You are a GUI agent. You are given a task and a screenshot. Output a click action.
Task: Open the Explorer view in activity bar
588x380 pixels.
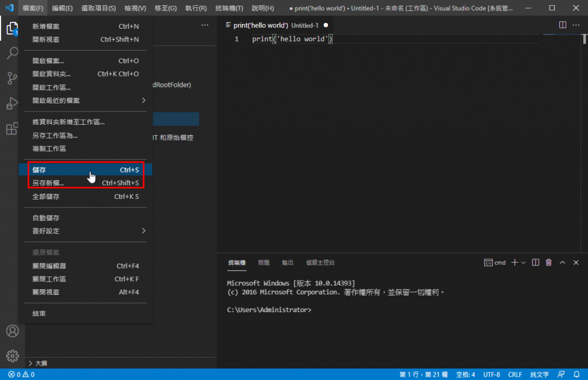(x=13, y=29)
